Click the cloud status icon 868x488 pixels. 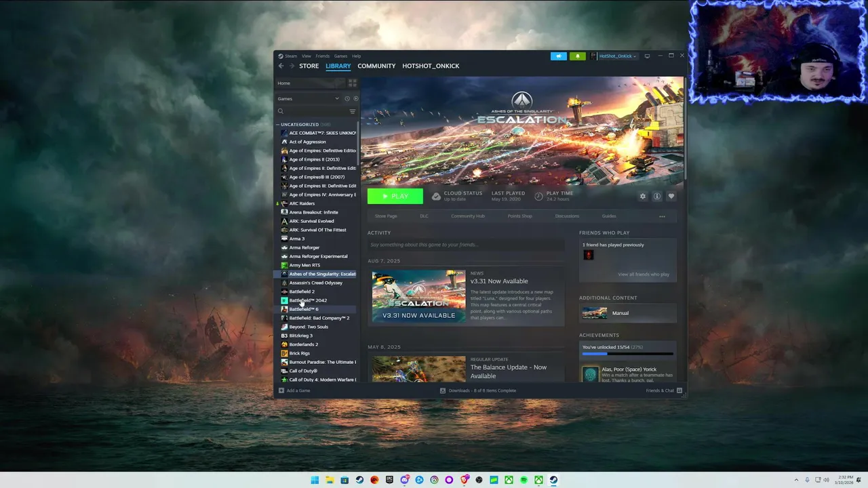click(437, 197)
